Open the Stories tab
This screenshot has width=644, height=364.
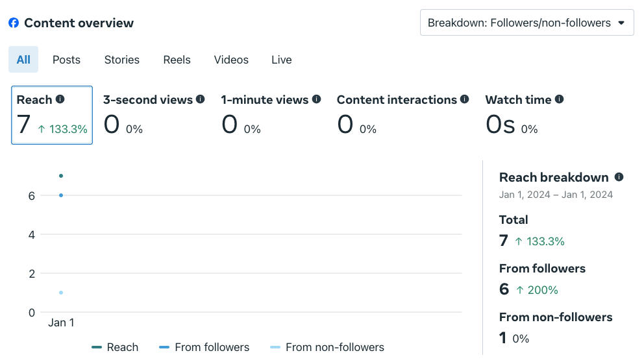[121, 60]
